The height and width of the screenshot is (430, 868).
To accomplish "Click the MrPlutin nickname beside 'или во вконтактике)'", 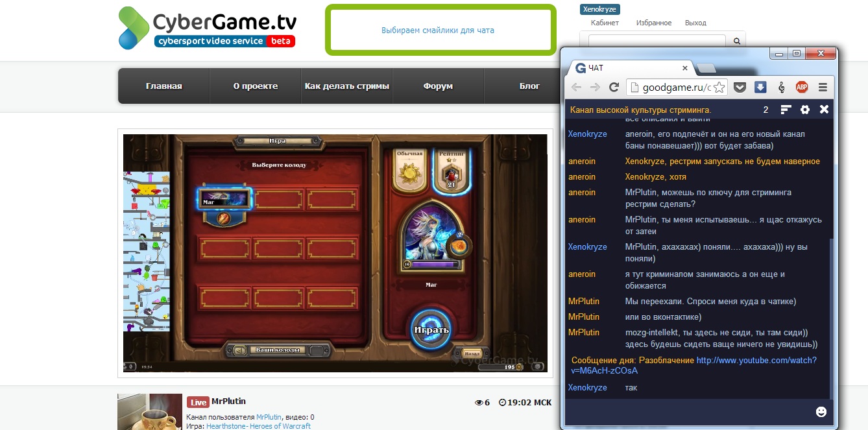I will [x=583, y=317].
